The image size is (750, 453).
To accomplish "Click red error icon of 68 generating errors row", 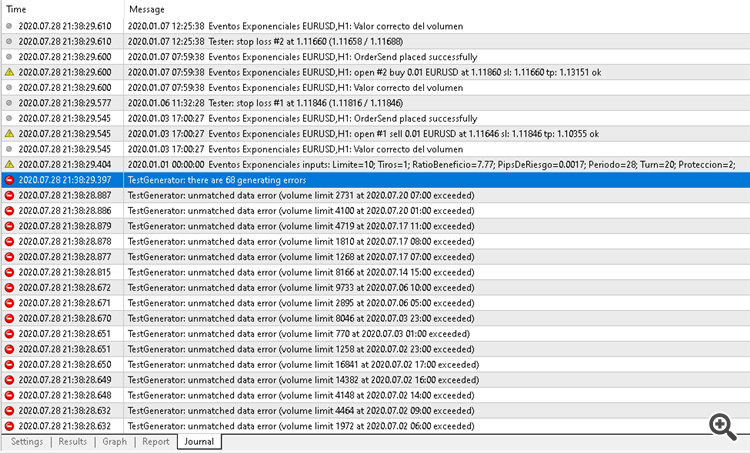I will tap(9, 180).
